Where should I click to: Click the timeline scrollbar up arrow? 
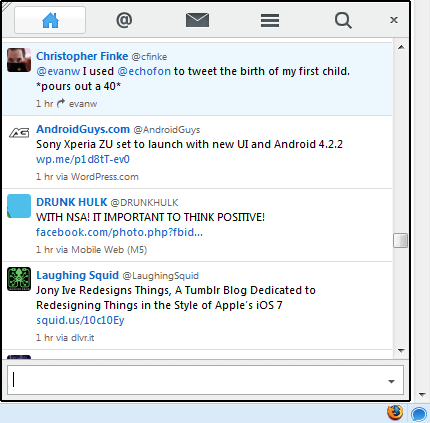pyautogui.click(x=401, y=47)
